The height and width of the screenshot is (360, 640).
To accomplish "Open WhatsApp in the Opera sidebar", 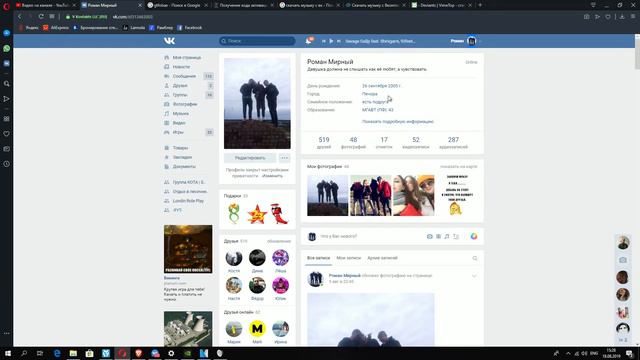I will tap(7, 48).
